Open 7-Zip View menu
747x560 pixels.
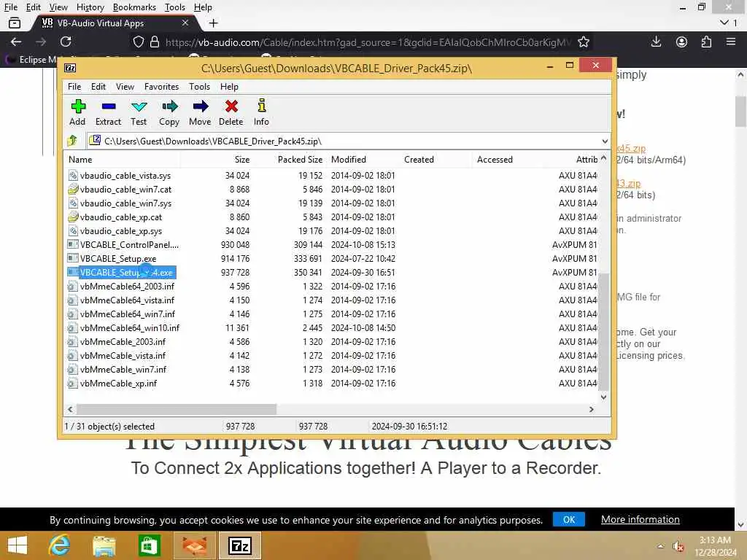click(125, 87)
